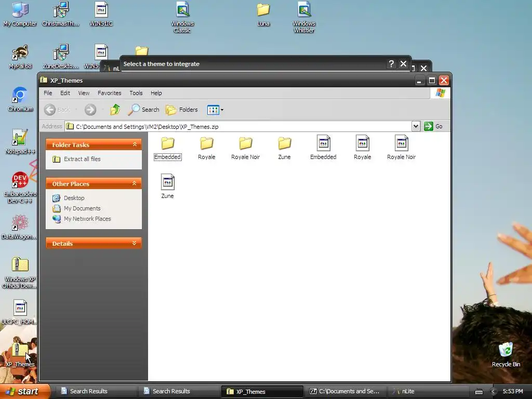Select the ULCPC_HOM... desktop file
Viewport: 532px width, 399px height.
click(x=20, y=312)
